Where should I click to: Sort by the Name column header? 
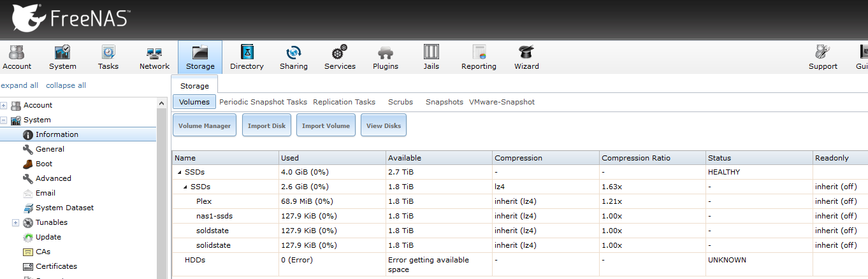point(225,158)
